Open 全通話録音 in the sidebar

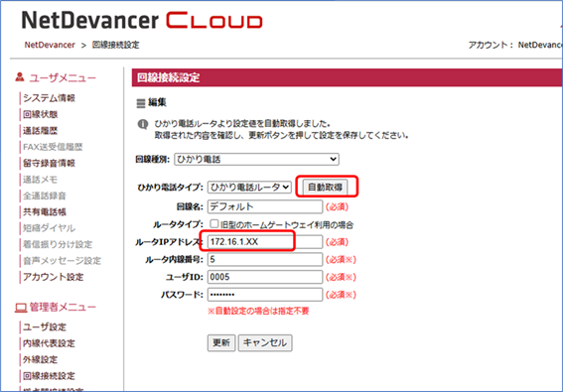coord(45,196)
